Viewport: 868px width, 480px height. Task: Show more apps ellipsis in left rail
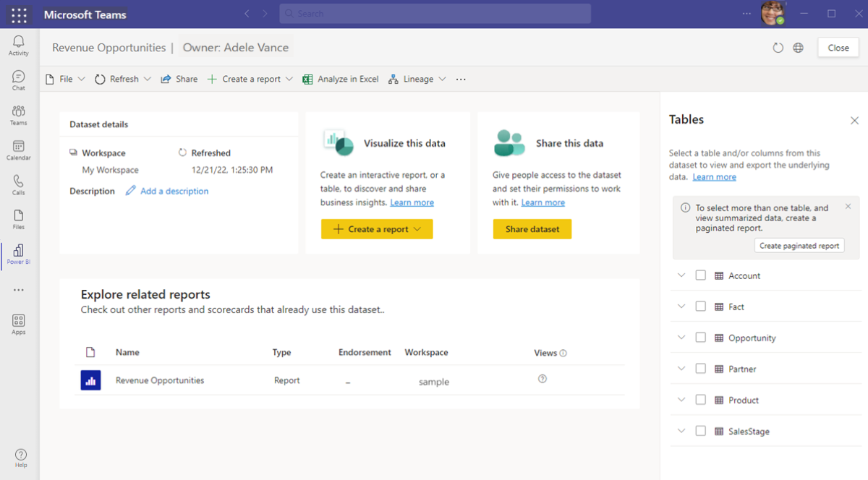pos(19,290)
